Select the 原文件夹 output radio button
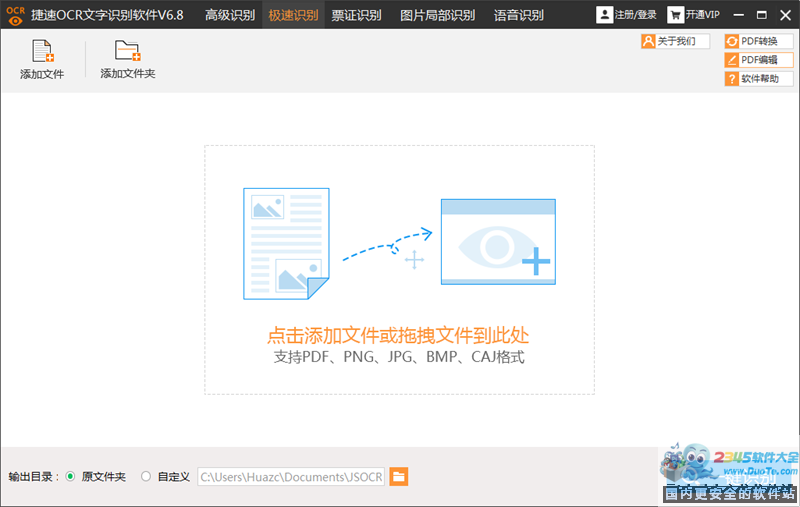This screenshot has height=507, width=800. [70, 477]
